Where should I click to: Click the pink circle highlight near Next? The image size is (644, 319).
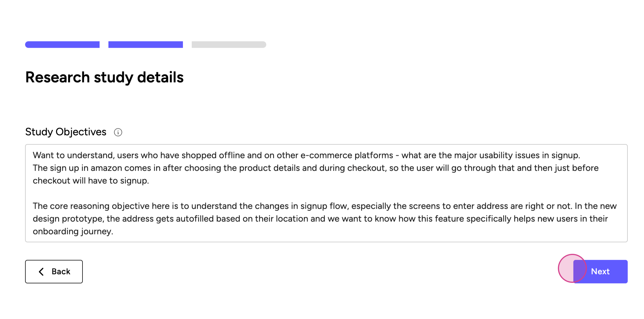[x=568, y=267]
